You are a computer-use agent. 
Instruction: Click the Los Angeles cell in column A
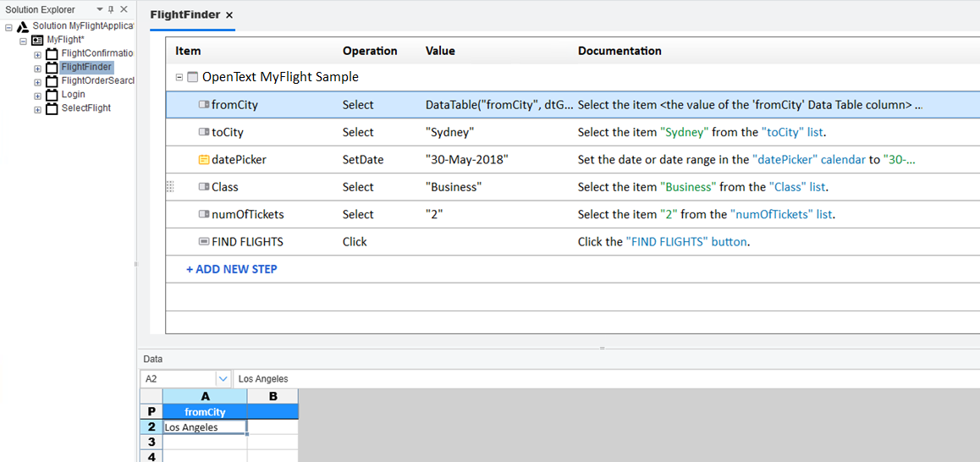pyautogui.click(x=204, y=427)
